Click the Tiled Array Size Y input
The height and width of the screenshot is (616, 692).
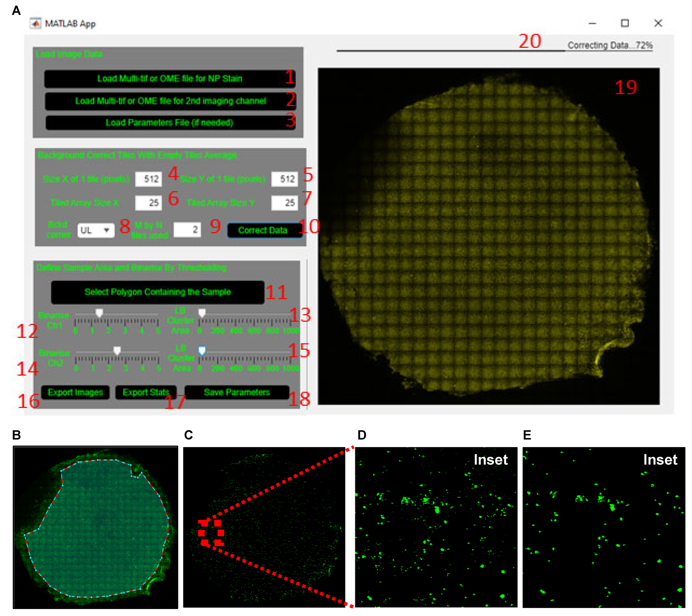[284, 203]
